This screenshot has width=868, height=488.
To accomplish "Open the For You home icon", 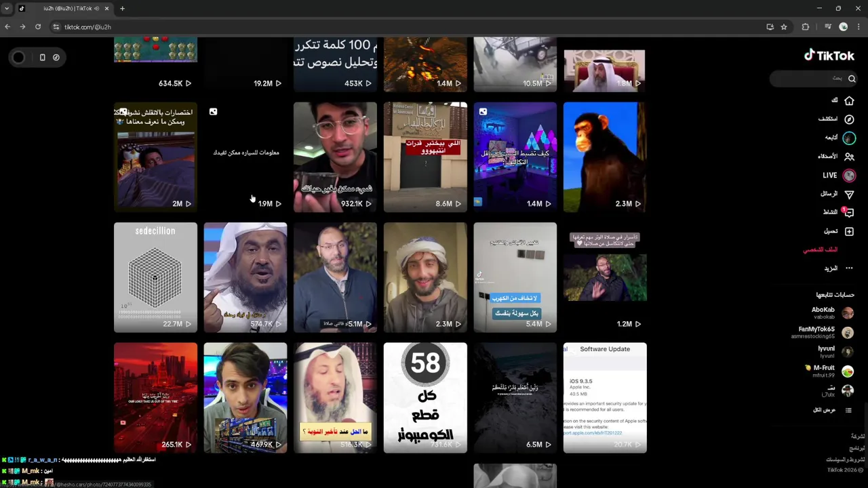I will click(x=849, y=100).
